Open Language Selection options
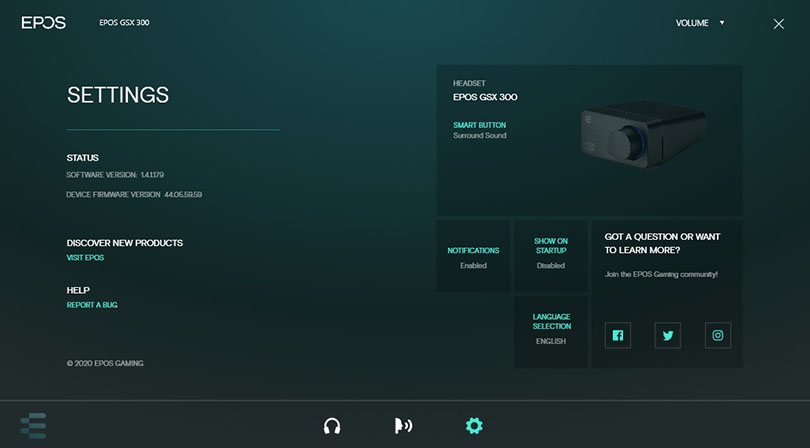This screenshot has width=810, height=448. pyautogui.click(x=551, y=329)
